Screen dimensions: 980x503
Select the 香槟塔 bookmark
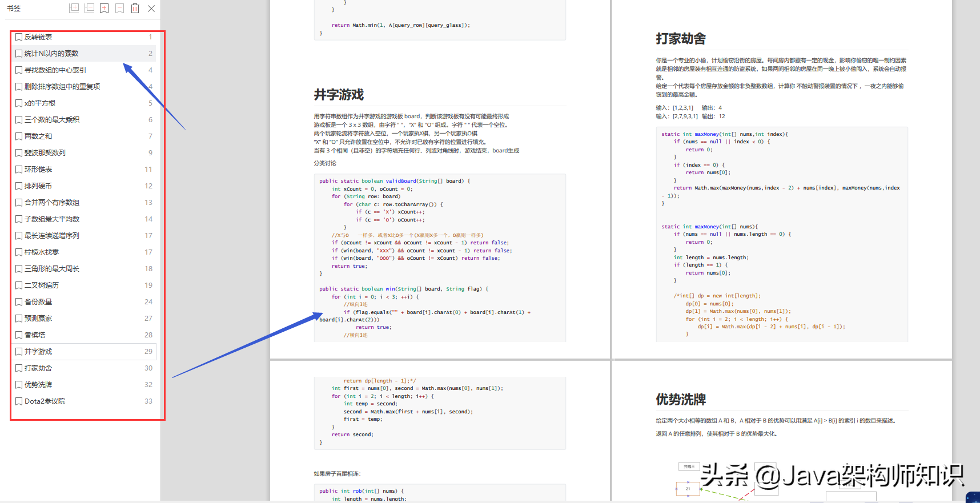tap(85, 335)
